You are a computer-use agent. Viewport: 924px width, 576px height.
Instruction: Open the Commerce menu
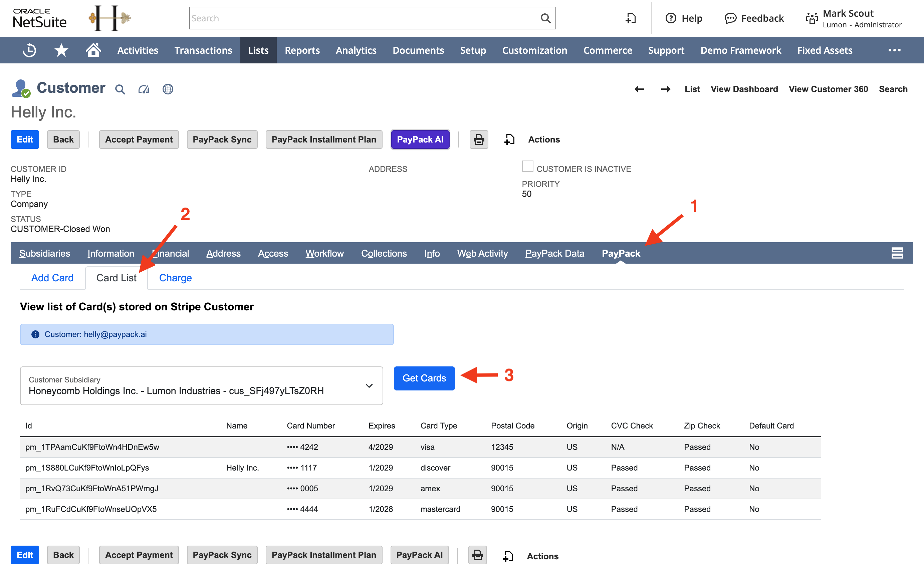(608, 50)
